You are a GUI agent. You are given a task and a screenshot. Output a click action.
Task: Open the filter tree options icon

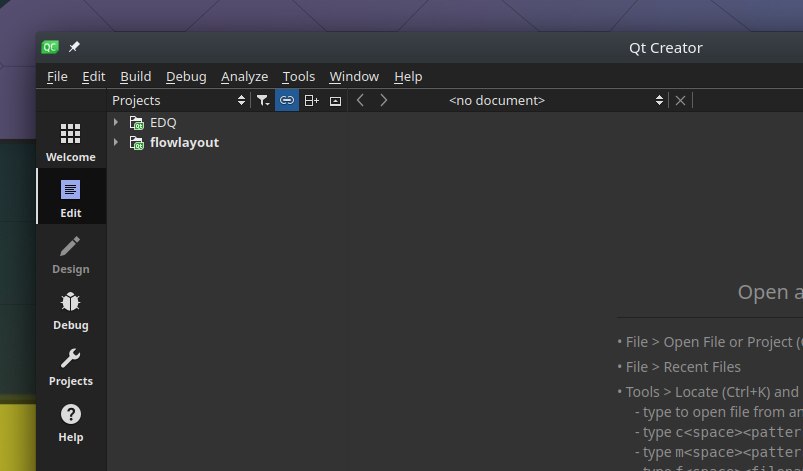click(x=263, y=100)
